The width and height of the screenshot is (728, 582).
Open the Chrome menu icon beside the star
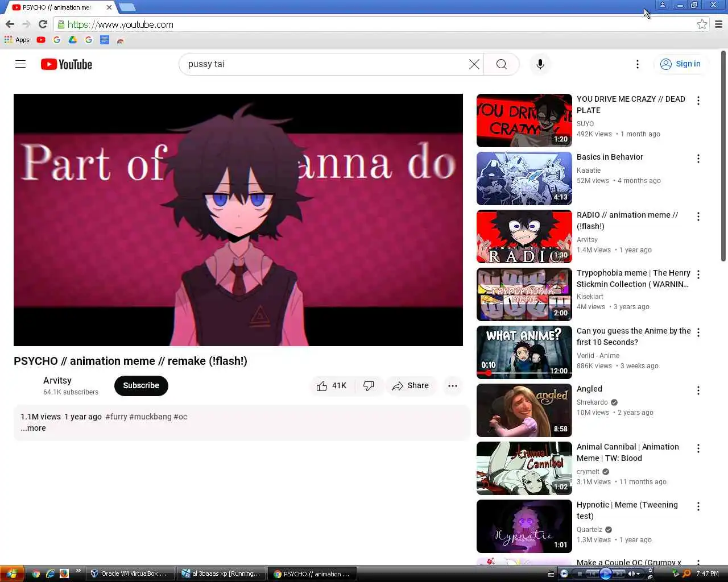coord(718,24)
